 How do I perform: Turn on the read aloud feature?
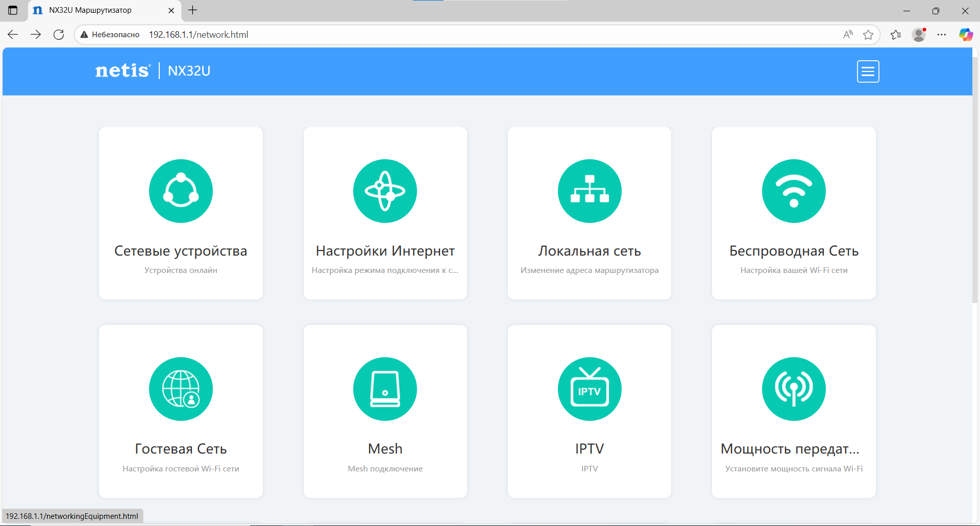[848, 35]
